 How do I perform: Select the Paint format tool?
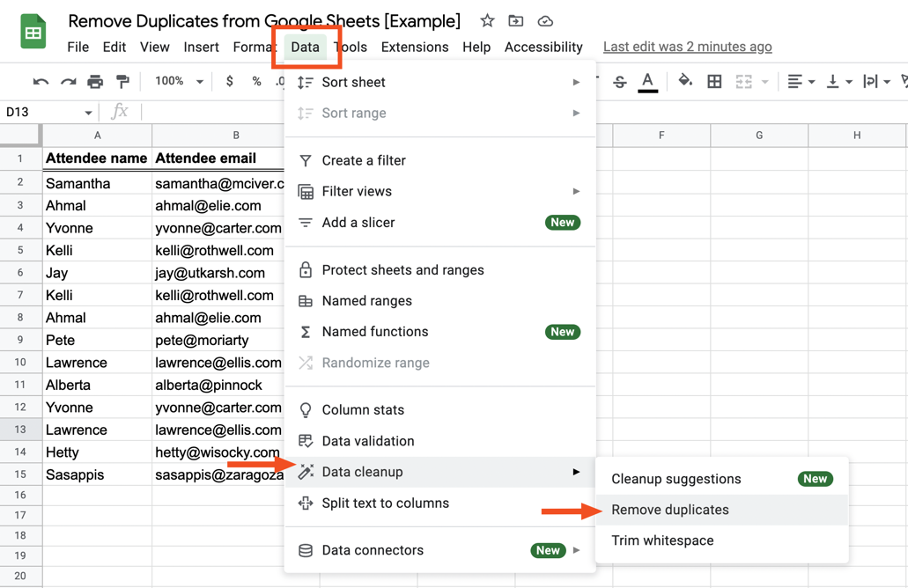(x=122, y=80)
